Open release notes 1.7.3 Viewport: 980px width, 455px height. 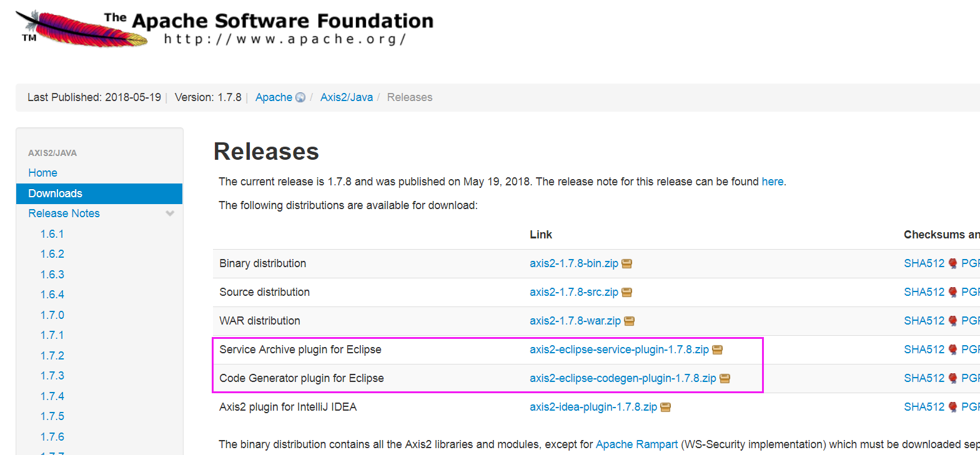click(52, 376)
